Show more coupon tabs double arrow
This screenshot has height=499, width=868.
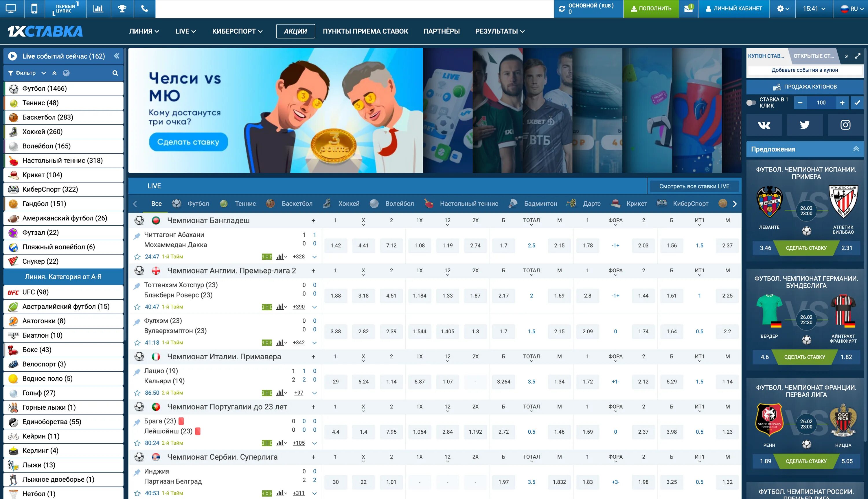click(846, 56)
